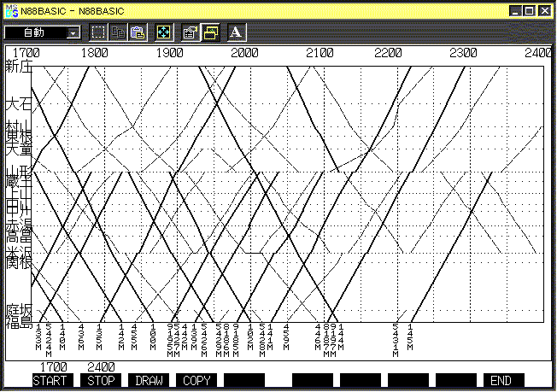Open the Properties toolbar icon
This screenshot has width=557, height=392.
click(190, 32)
